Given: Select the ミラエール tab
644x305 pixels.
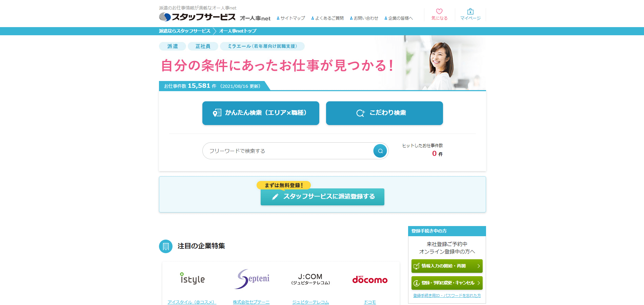Looking at the screenshot, I should 262,46.
